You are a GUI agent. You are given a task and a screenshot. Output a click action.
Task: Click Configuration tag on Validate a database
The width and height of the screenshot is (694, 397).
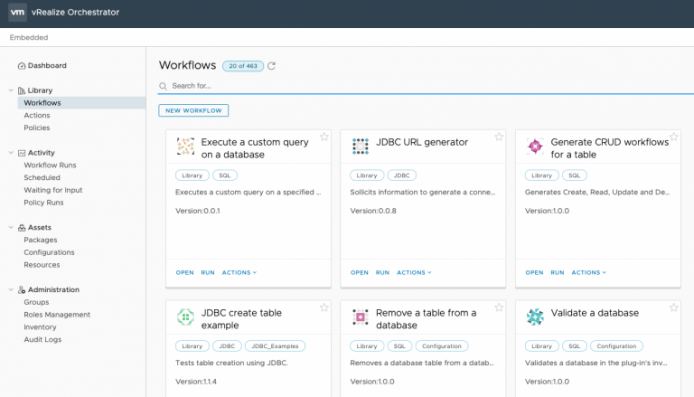616,346
